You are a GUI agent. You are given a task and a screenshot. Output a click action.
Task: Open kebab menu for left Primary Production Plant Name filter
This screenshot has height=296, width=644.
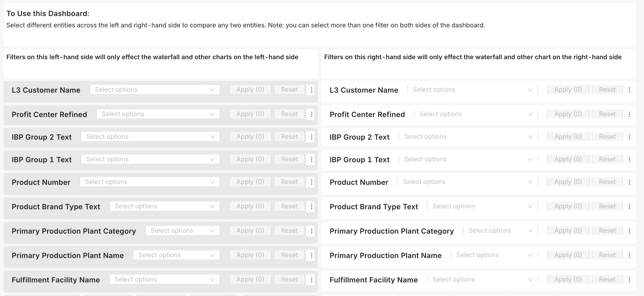(x=311, y=255)
